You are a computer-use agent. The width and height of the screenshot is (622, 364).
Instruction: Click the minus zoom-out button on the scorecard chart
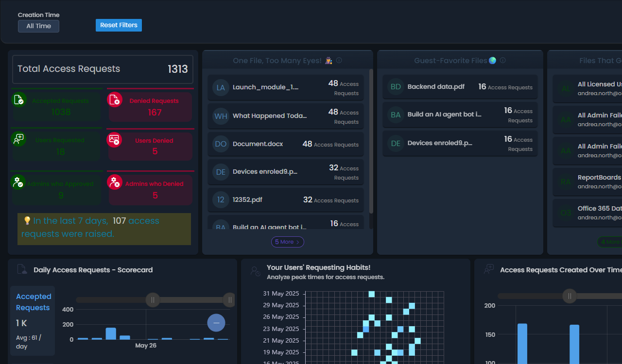pos(216,322)
